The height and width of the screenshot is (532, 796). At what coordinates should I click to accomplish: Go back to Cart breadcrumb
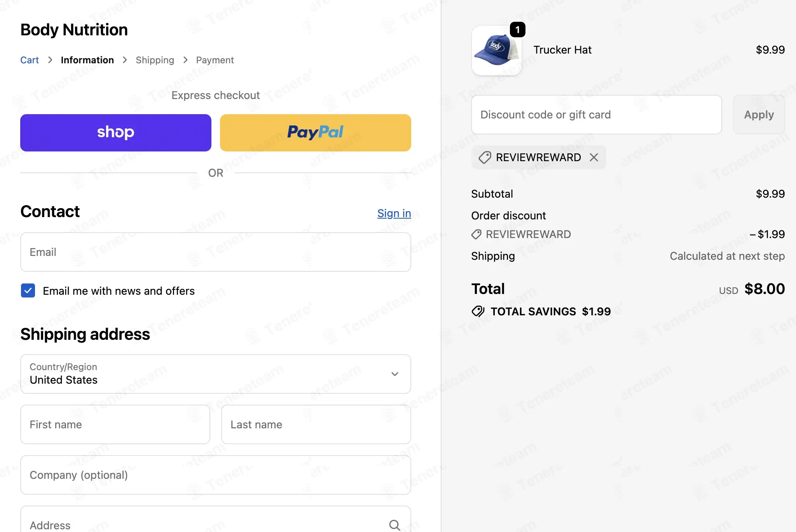tap(30, 60)
